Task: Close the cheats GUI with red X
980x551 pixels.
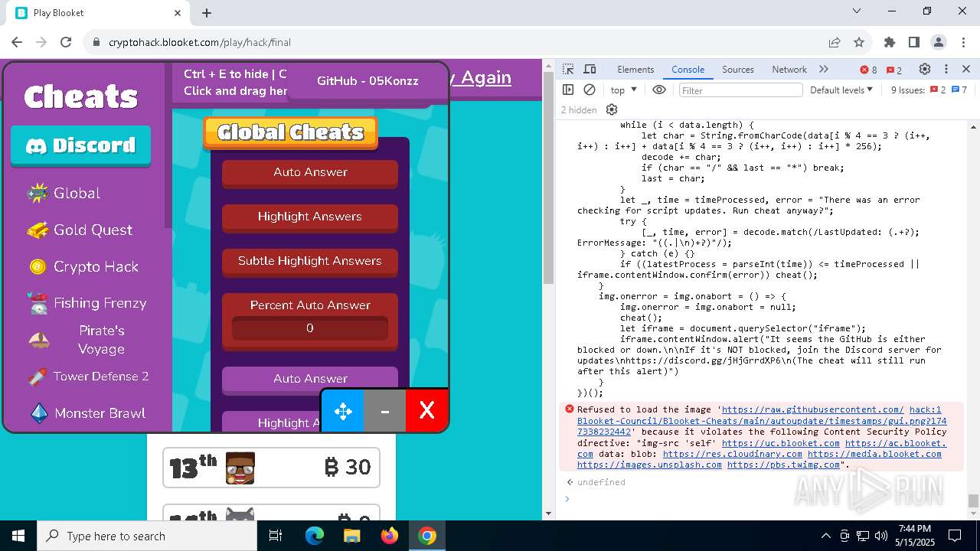Action: pos(426,411)
